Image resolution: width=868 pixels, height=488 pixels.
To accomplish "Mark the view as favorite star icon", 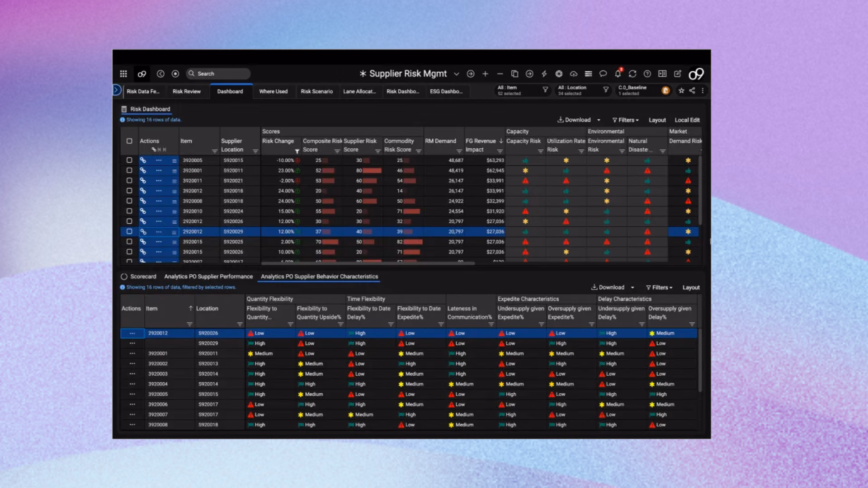I will click(681, 91).
